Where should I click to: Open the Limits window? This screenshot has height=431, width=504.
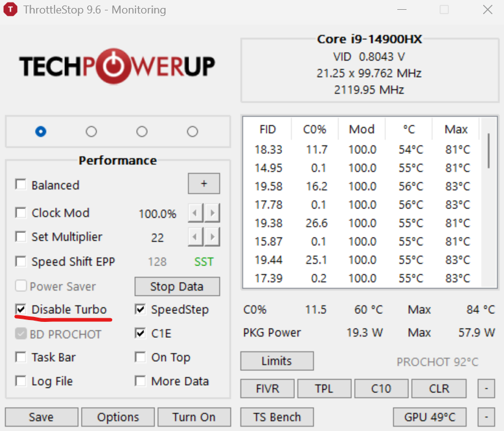click(277, 361)
